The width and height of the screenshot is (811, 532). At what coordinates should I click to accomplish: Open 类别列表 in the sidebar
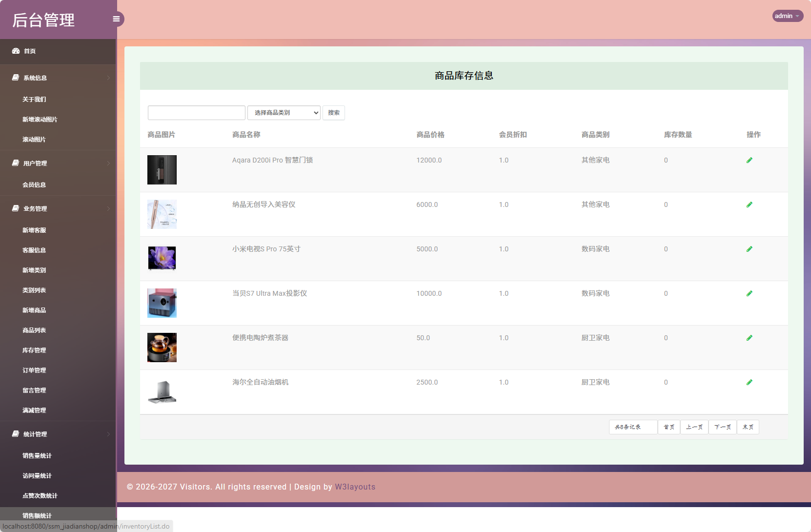coord(34,290)
